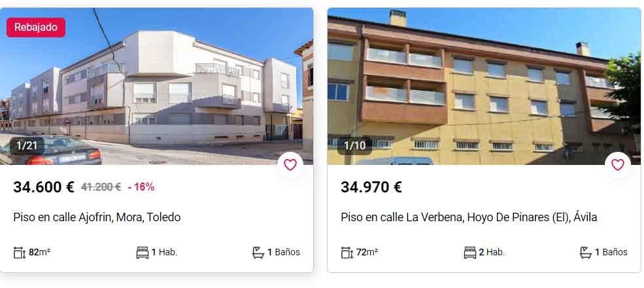Click the 34.600 € price

point(44,187)
